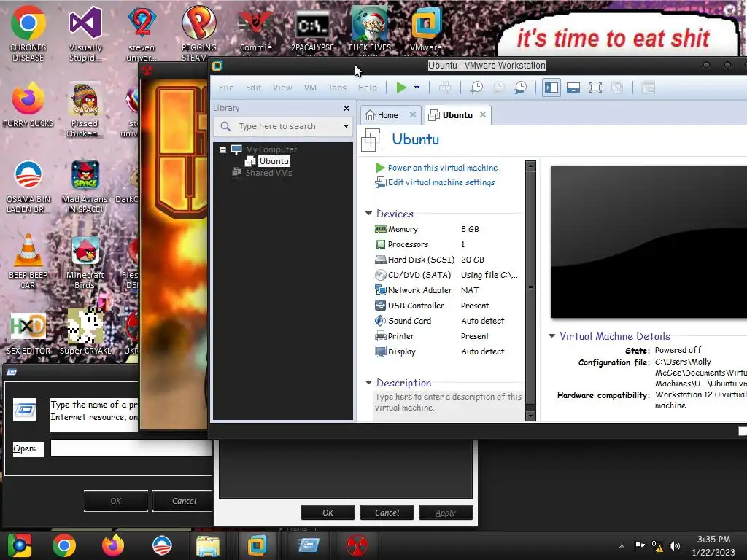This screenshot has width=747, height=560.
Task: Click the VM screen preview thumbnail
Action: 649,242
